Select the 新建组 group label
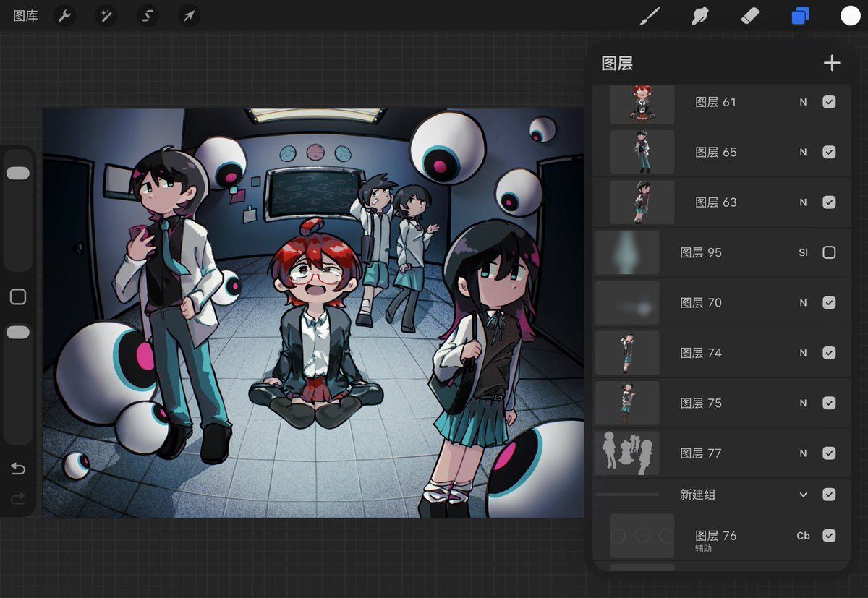The height and width of the screenshot is (598, 868). pyautogui.click(x=698, y=495)
